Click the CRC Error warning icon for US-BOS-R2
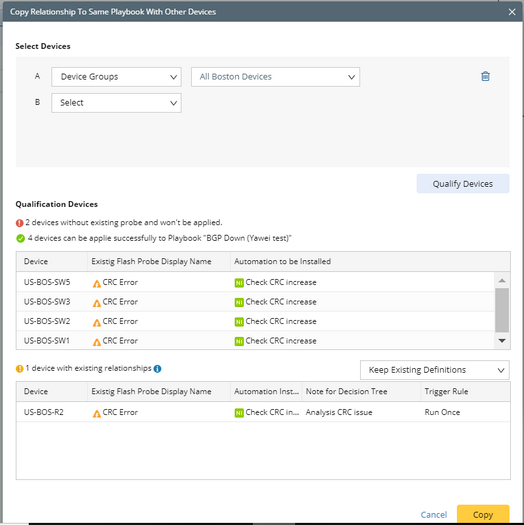 [96, 414]
